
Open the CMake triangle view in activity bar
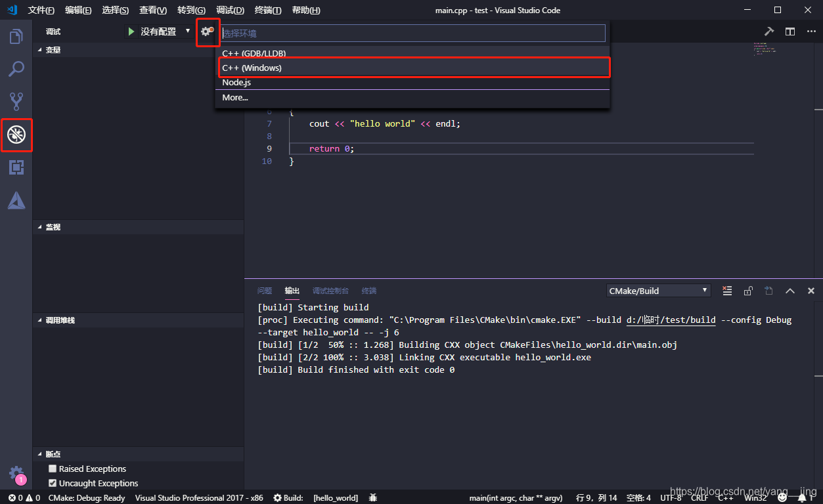point(16,200)
